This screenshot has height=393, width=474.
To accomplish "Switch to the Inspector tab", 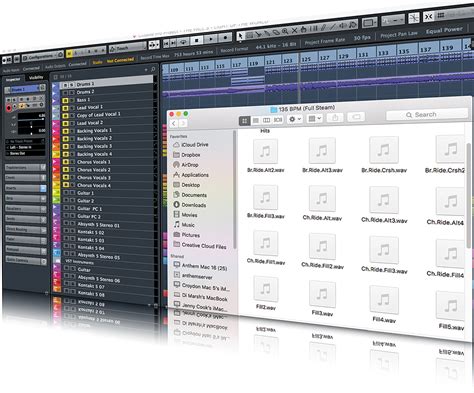I will pos(13,79).
